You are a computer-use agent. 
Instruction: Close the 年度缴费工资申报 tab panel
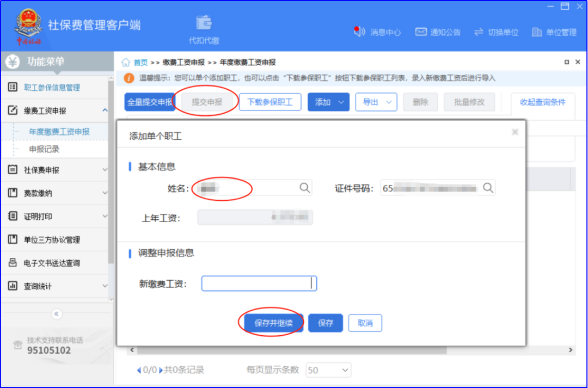[x=578, y=62]
